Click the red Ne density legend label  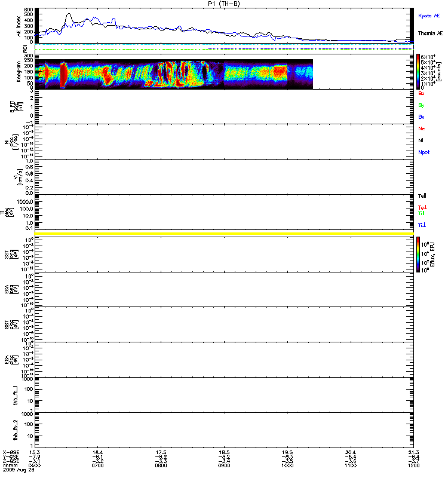(422, 128)
